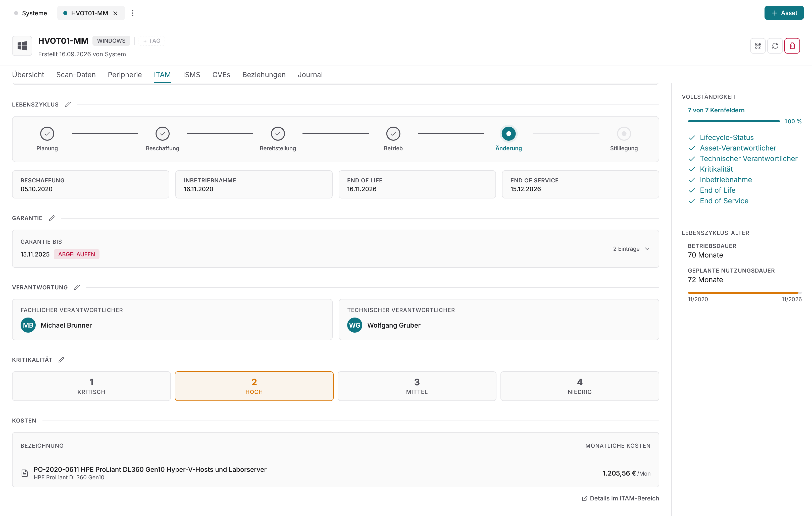This screenshot has width=812, height=516.
Task: Close the HVOT01-MM tab
Action: click(x=115, y=13)
